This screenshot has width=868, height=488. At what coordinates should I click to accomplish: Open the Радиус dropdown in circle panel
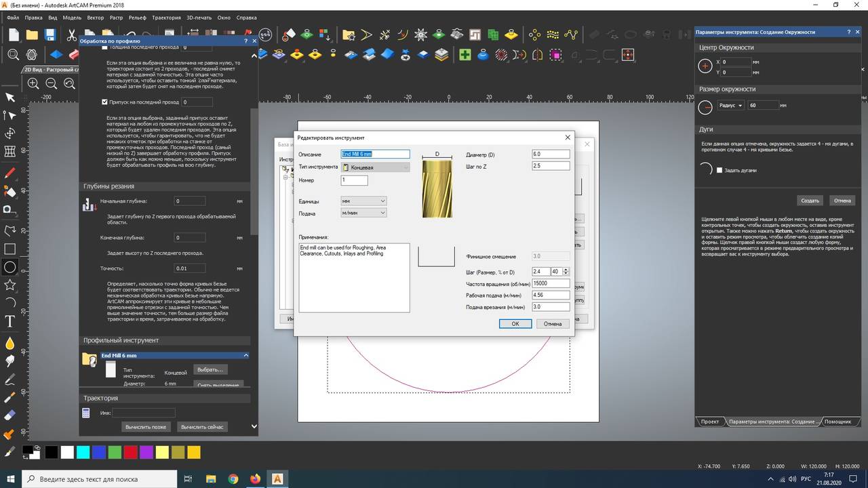[x=730, y=105]
